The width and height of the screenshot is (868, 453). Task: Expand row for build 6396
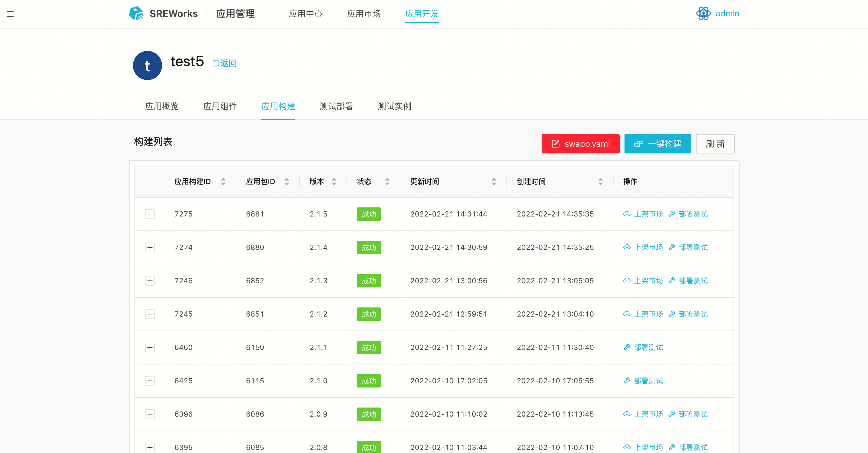tap(150, 414)
